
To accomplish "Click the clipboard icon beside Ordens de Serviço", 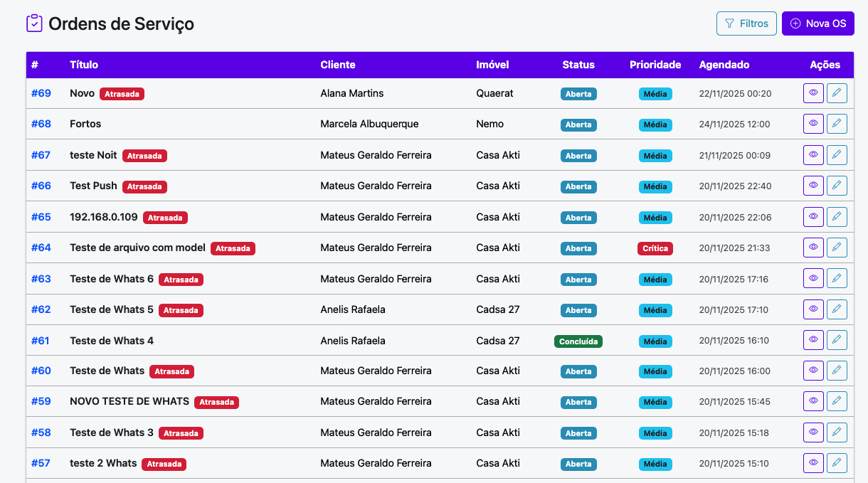I will coord(34,23).
